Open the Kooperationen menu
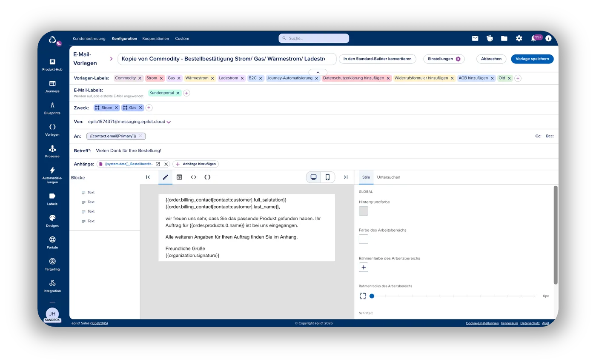The height and width of the screenshot is (364, 596). 156,38
